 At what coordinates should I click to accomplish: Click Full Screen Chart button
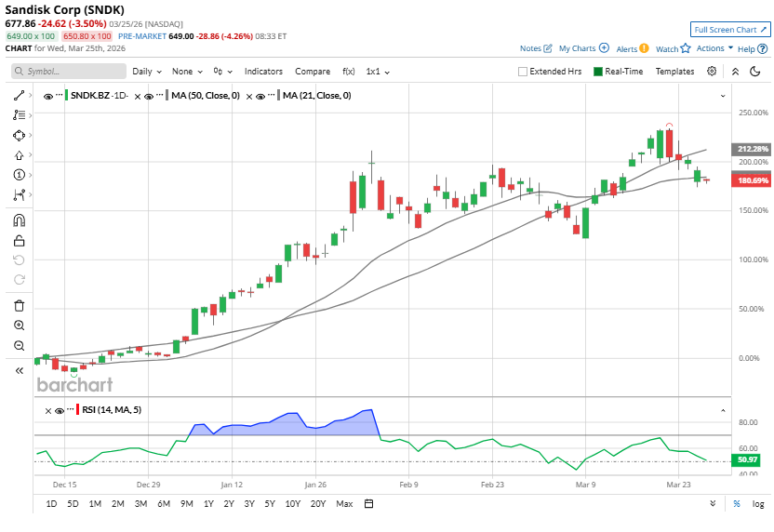[x=730, y=30]
